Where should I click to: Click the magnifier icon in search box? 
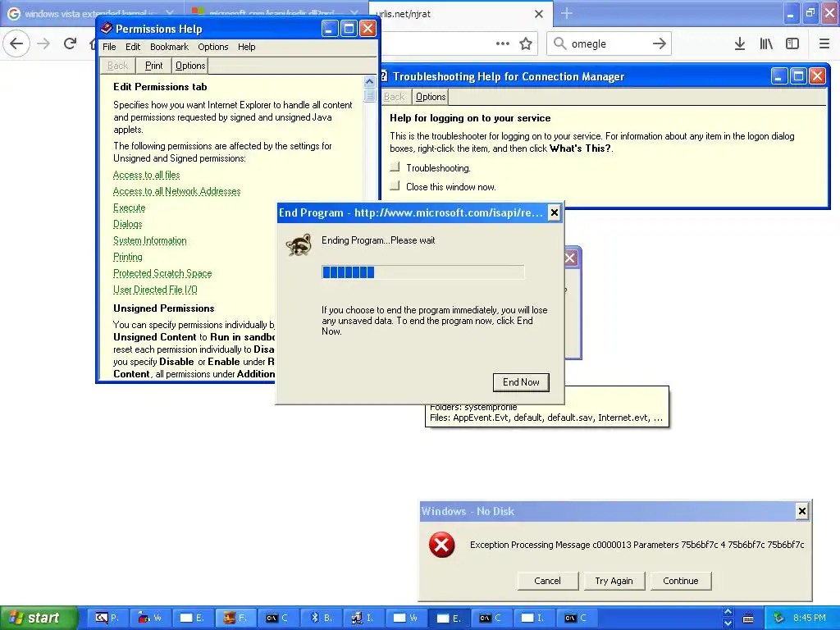pos(559,43)
